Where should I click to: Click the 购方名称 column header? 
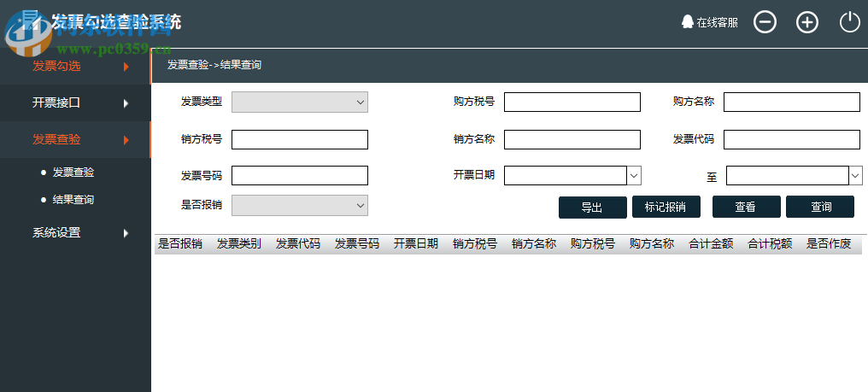tap(652, 243)
